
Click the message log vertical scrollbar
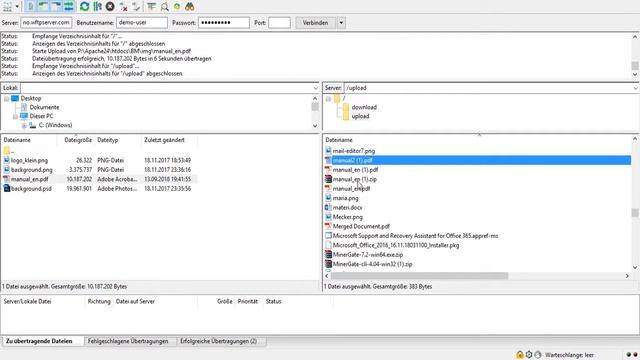click(x=635, y=65)
